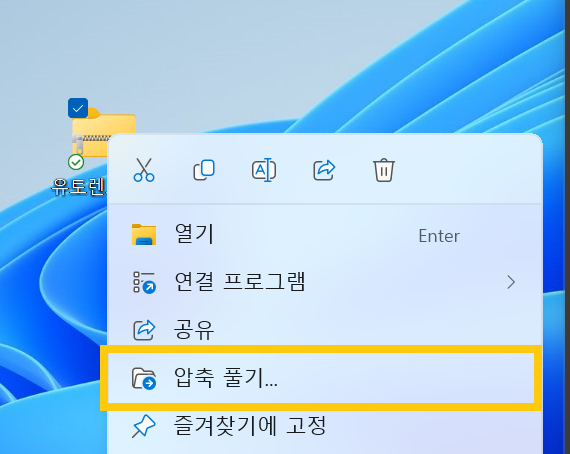The image size is (570, 454).
Task: Click the list icon beside 연결 프로그램
Action: tap(144, 282)
